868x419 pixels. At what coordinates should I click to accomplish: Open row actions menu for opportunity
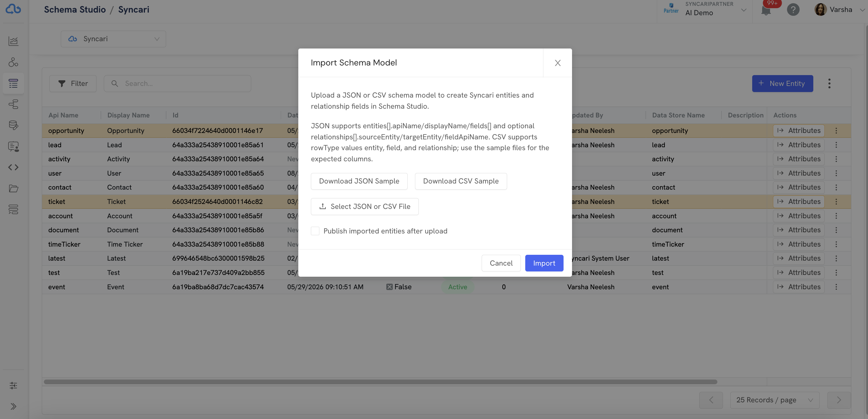coord(836,131)
